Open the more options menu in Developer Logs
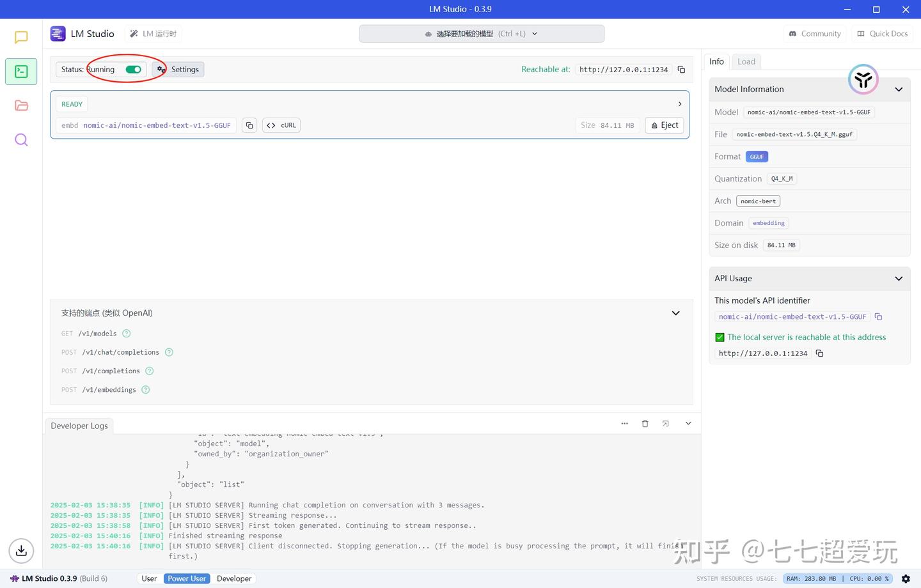Screen dimensions: 921x588 [x=624, y=423]
